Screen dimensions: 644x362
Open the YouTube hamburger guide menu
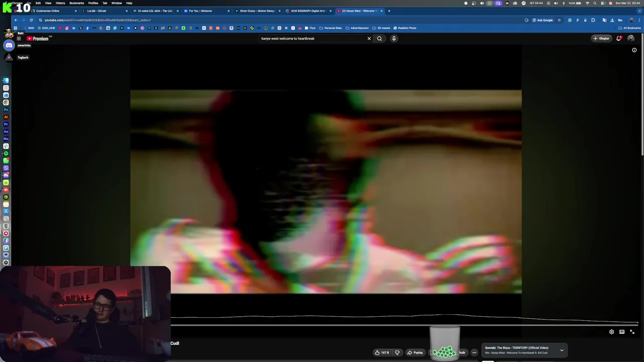19,38
